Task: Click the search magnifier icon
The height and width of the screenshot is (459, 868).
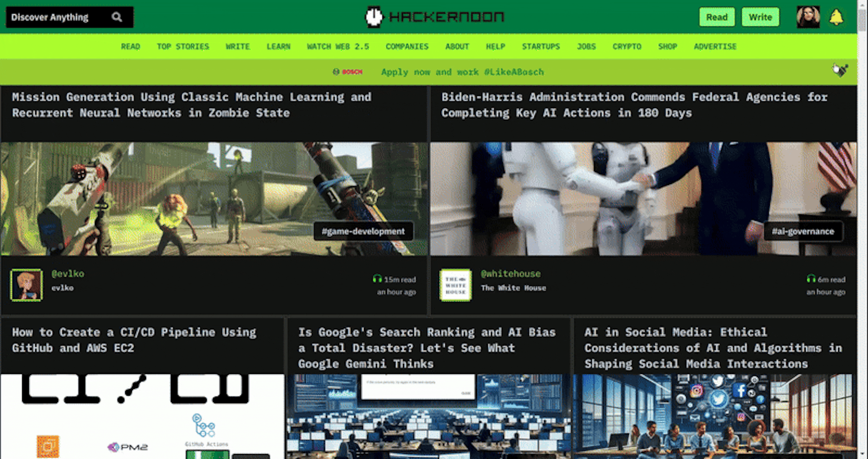Action: coord(117,17)
